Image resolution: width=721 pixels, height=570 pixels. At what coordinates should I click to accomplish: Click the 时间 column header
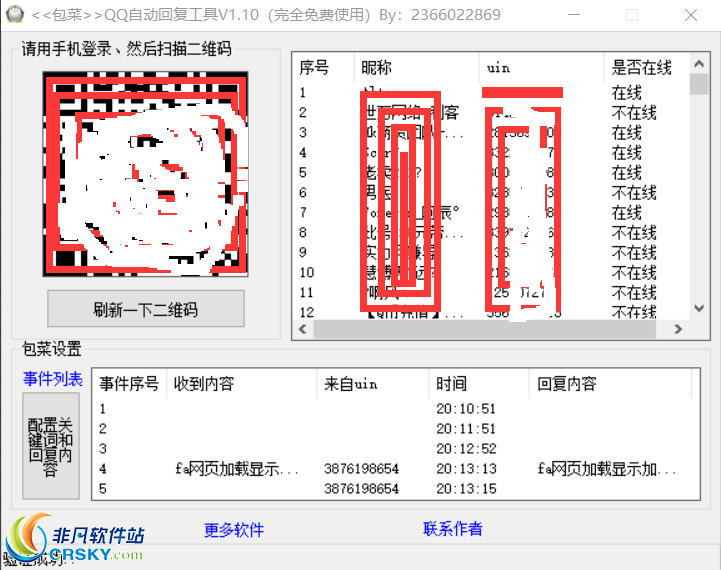(479, 383)
